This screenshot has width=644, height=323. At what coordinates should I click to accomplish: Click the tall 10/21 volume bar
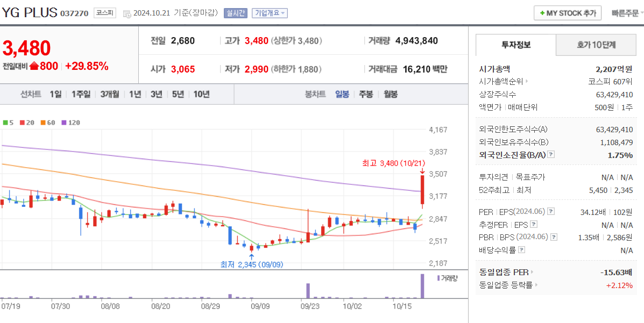[422, 286]
